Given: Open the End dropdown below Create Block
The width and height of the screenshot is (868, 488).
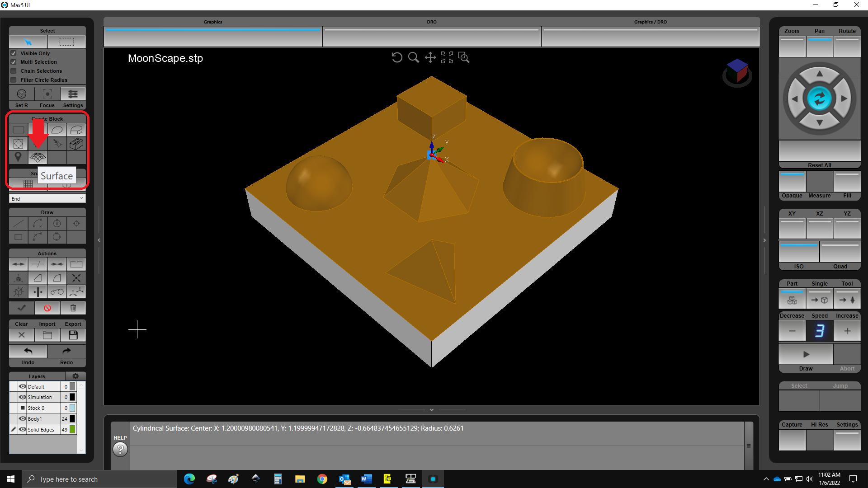Looking at the screenshot, I should click(x=47, y=198).
